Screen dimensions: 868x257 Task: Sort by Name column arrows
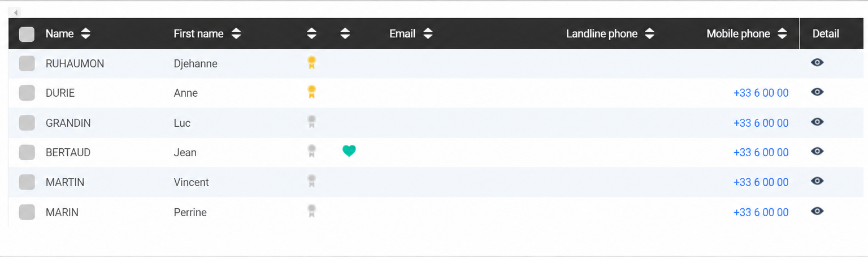click(85, 34)
